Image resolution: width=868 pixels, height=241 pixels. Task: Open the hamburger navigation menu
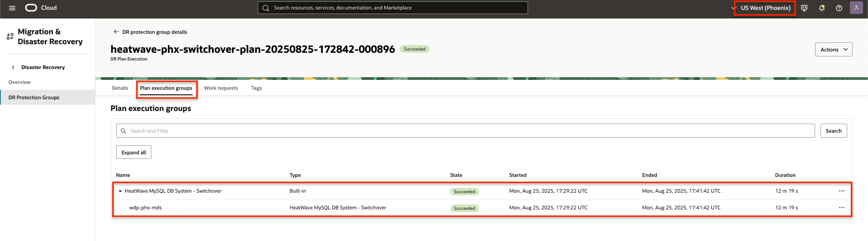coord(12,8)
